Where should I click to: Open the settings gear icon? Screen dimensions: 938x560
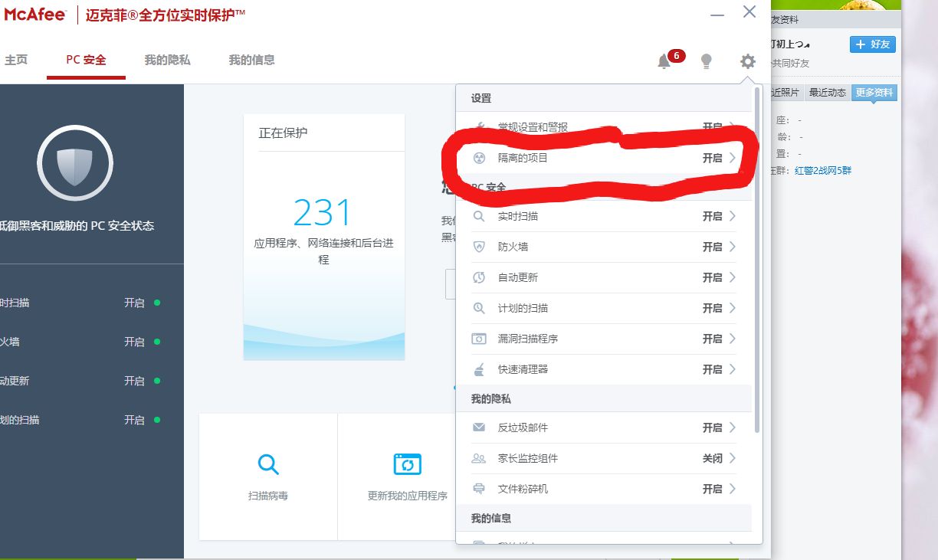click(x=748, y=61)
